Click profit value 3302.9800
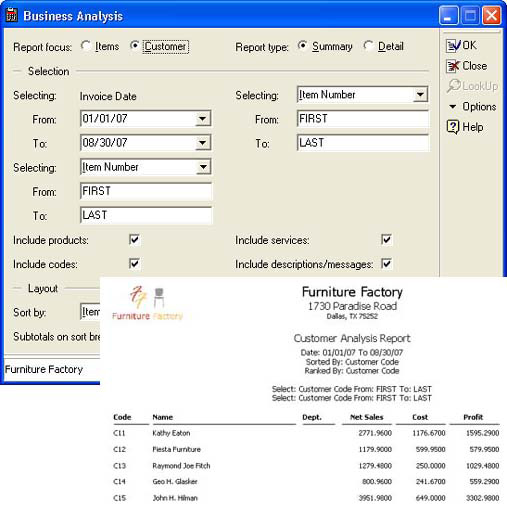This screenshot has height=507, width=507. point(482,498)
